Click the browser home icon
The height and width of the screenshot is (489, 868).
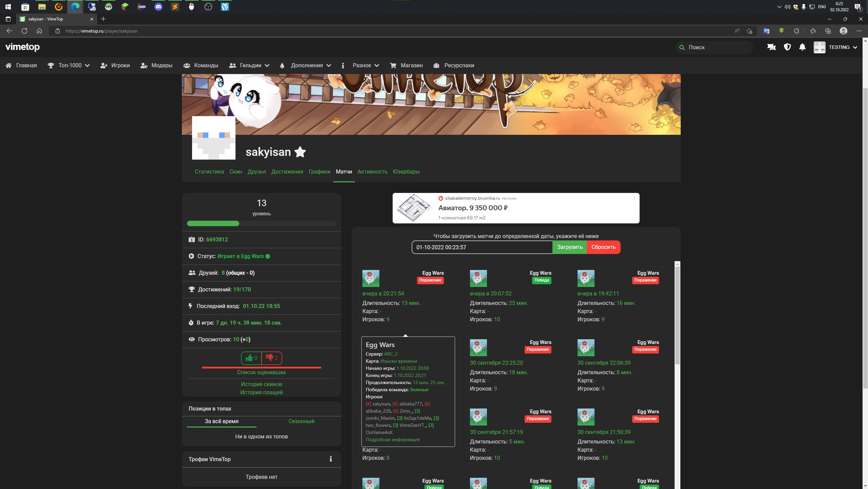pos(39,31)
